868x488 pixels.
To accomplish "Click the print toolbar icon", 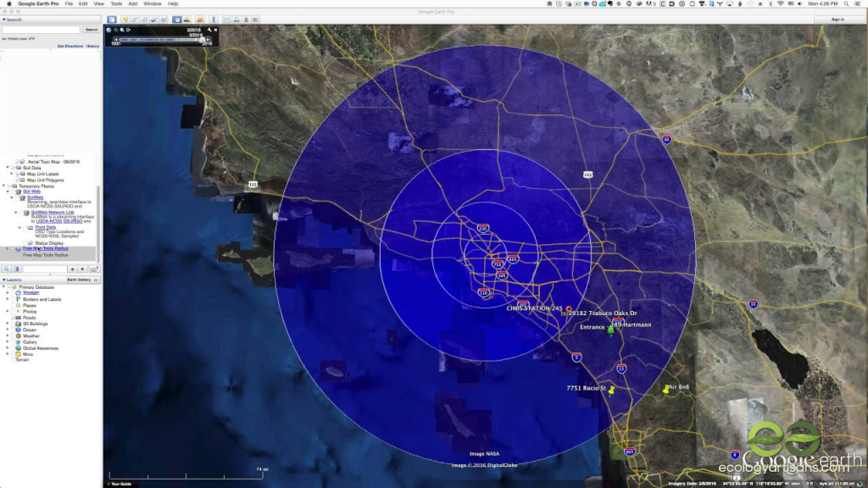I will coord(236,19).
